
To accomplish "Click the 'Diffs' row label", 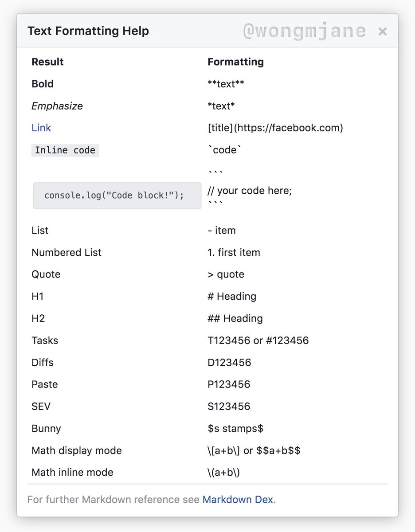I will tap(43, 362).
